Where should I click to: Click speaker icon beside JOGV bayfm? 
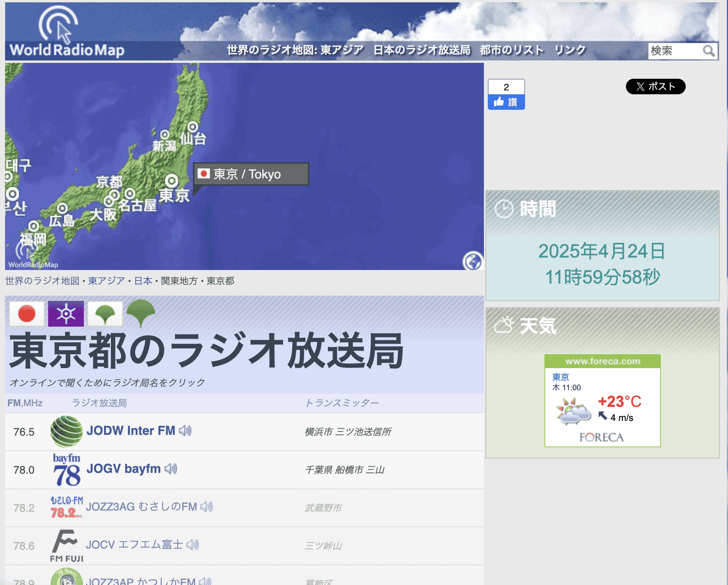tap(171, 469)
